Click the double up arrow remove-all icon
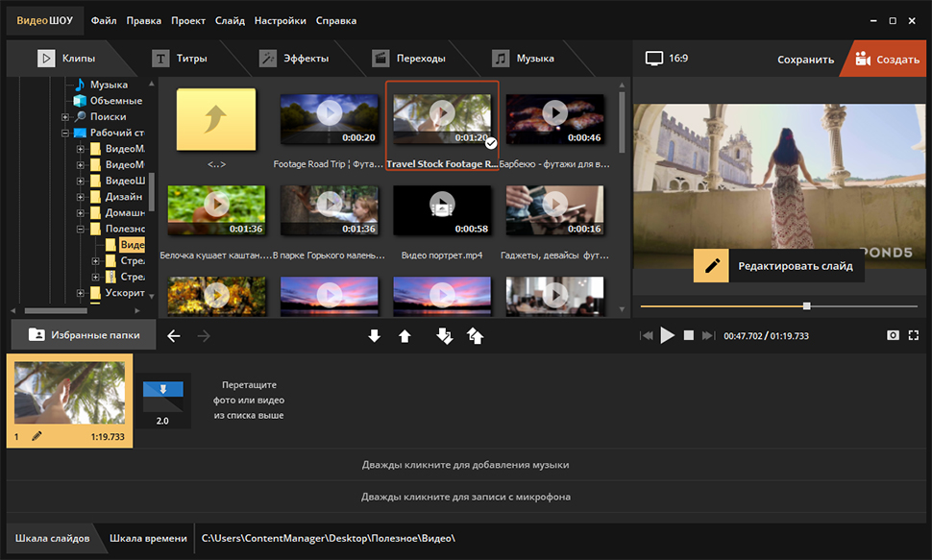Image resolution: width=932 pixels, height=560 pixels. click(x=476, y=336)
